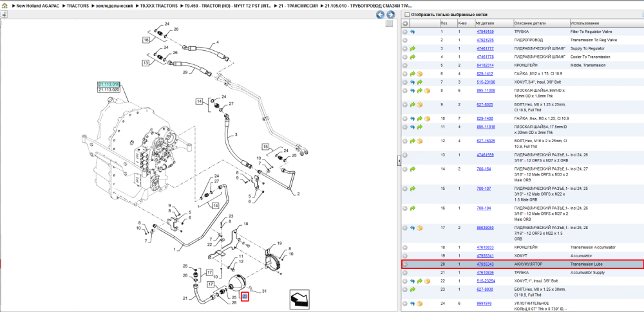This screenshot has width=644, height=312.
Task: Open part number link 47935343
Action: click(x=485, y=264)
